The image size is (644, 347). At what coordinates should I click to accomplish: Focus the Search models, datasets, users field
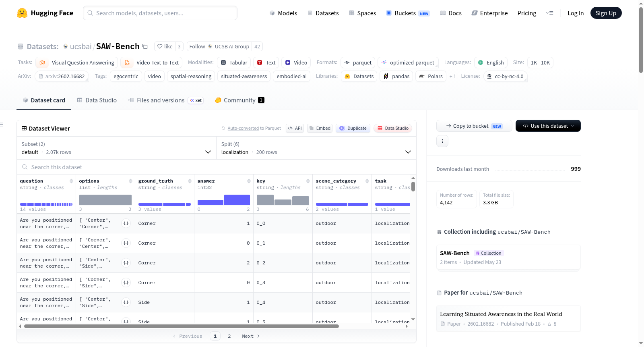[x=160, y=13]
